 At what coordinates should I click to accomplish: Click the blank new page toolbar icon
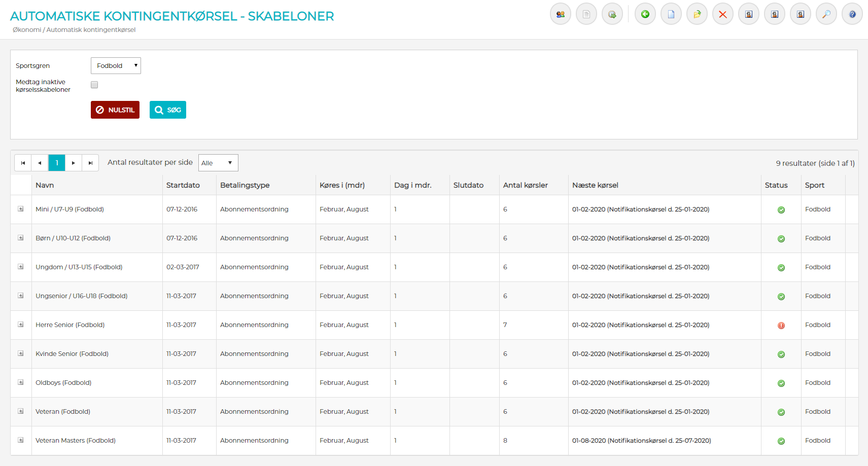(x=671, y=14)
